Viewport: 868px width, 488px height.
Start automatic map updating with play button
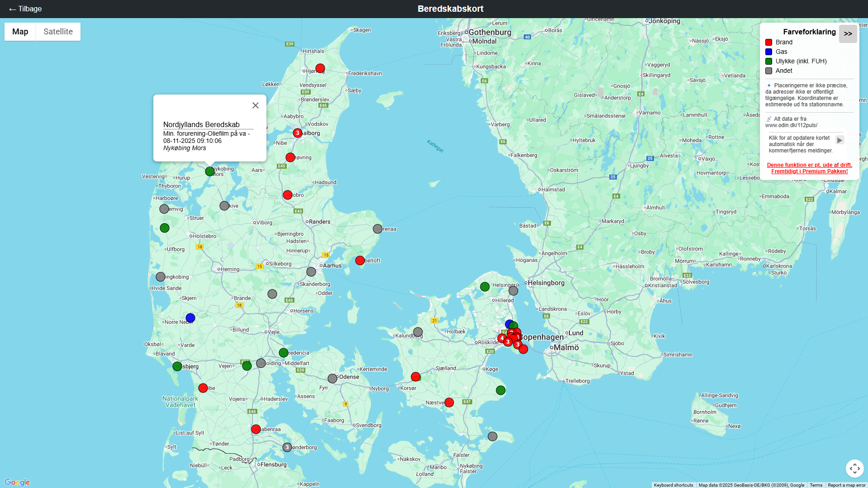pos(840,140)
